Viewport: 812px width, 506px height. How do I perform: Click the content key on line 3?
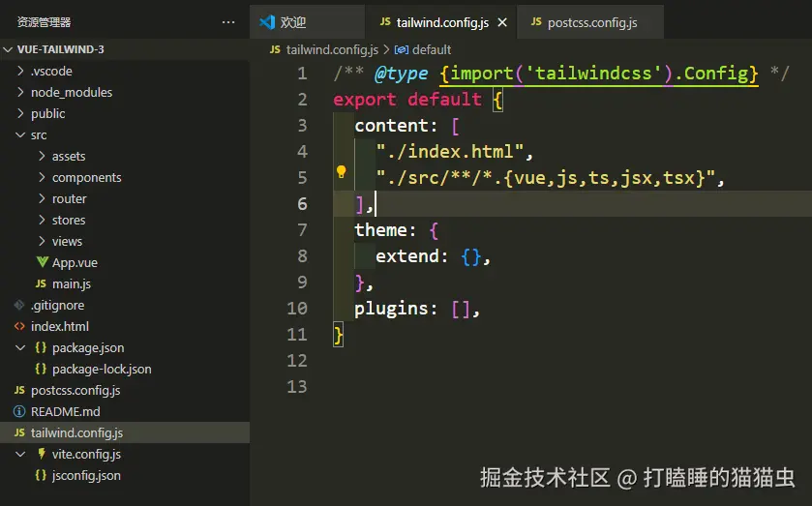(392, 126)
